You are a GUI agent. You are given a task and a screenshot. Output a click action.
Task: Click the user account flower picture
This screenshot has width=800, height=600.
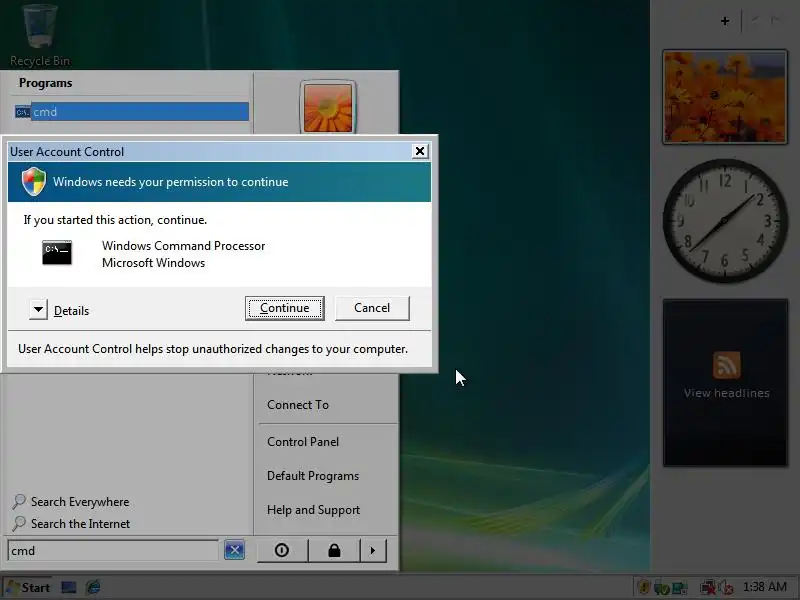coord(328,108)
